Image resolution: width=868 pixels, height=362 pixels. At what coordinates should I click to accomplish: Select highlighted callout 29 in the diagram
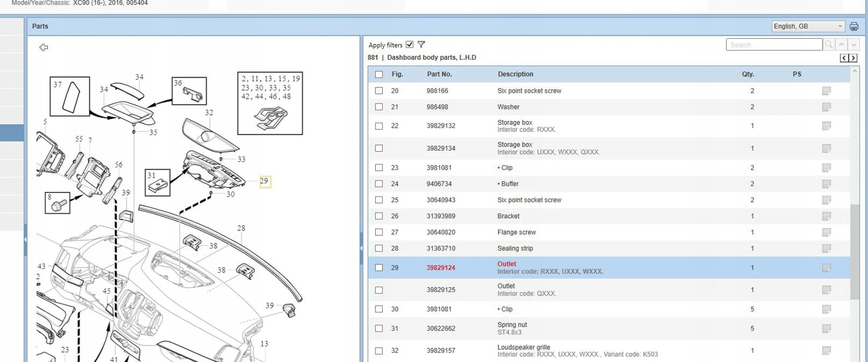point(265,181)
